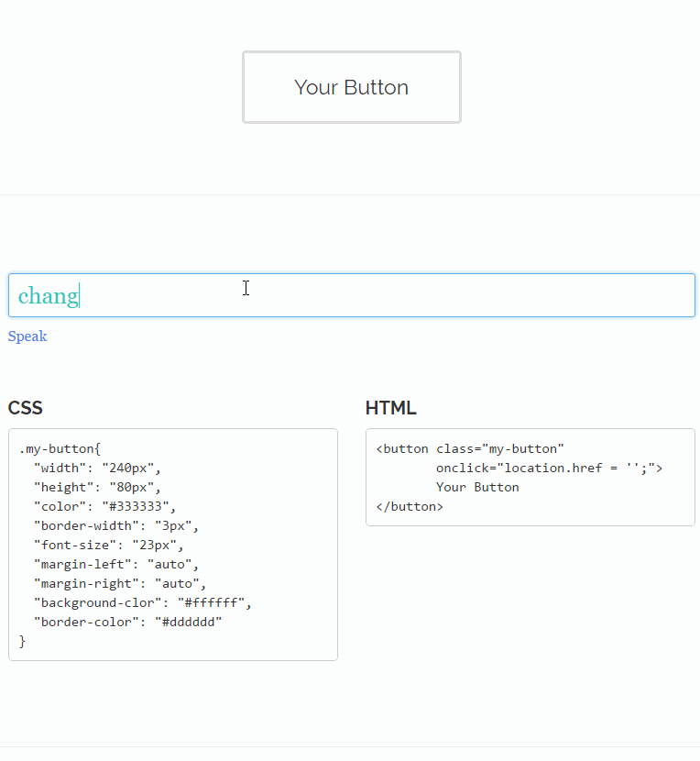700x761 pixels.
Task: Click the onclick location.href HTML line
Action: pos(548,468)
